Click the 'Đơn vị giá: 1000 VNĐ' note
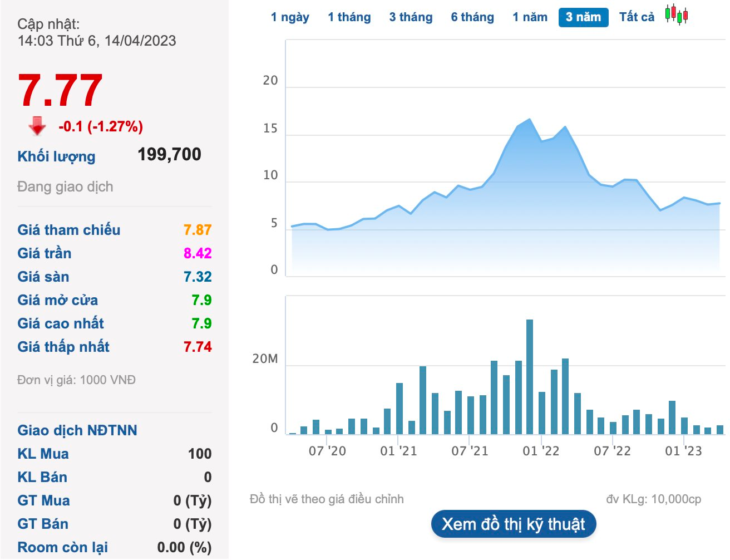730x560 pixels. (x=76, y=380)
